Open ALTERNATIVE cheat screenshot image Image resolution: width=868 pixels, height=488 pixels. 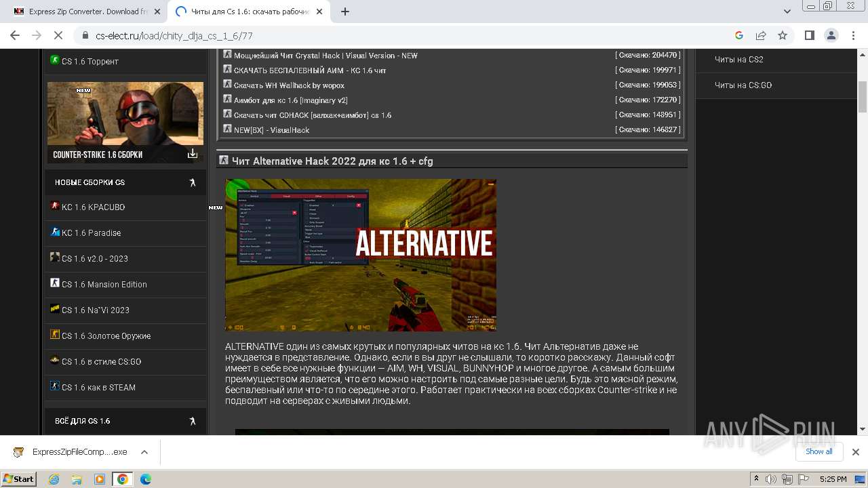click(x=361, y=255)
